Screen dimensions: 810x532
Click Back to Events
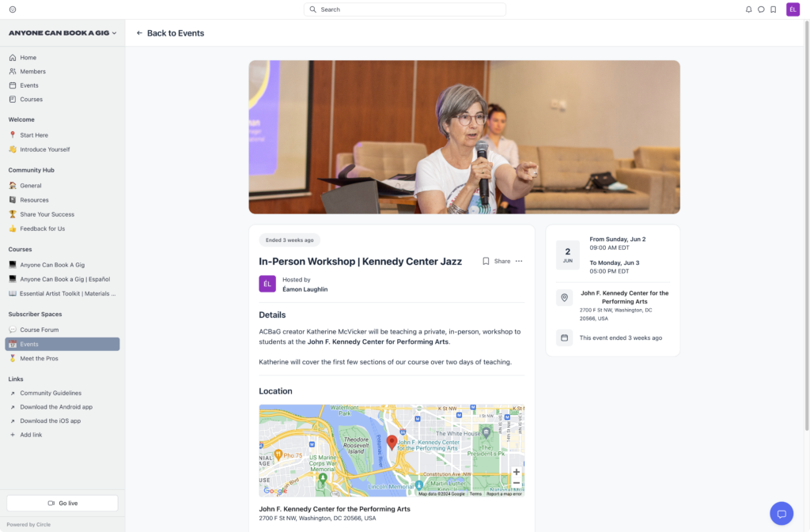click(176, 33)
